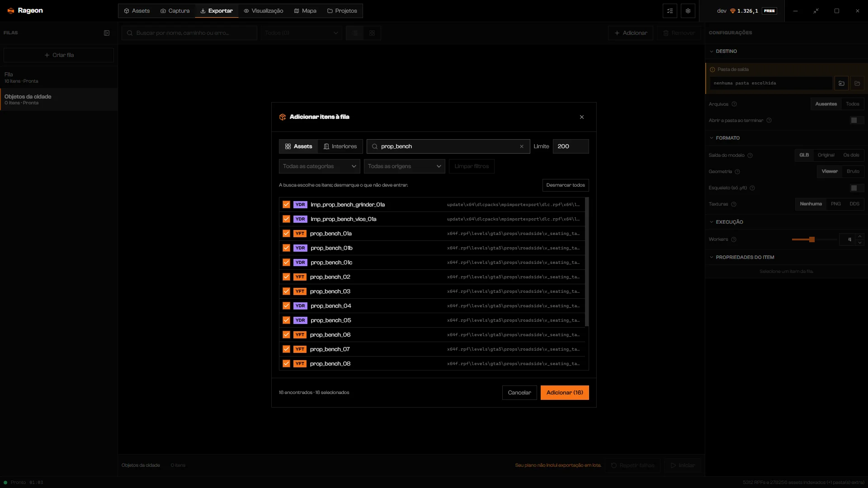Uncheck prop_bench_01c checkbox
Image resolution: width=868 pixels, height=488 pixels.
click(x=286, y=263)
